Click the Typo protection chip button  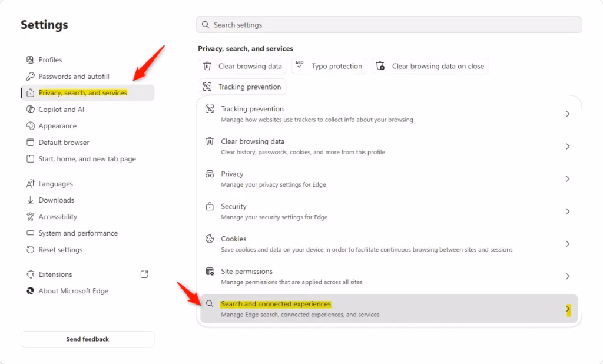coord(329,66)
